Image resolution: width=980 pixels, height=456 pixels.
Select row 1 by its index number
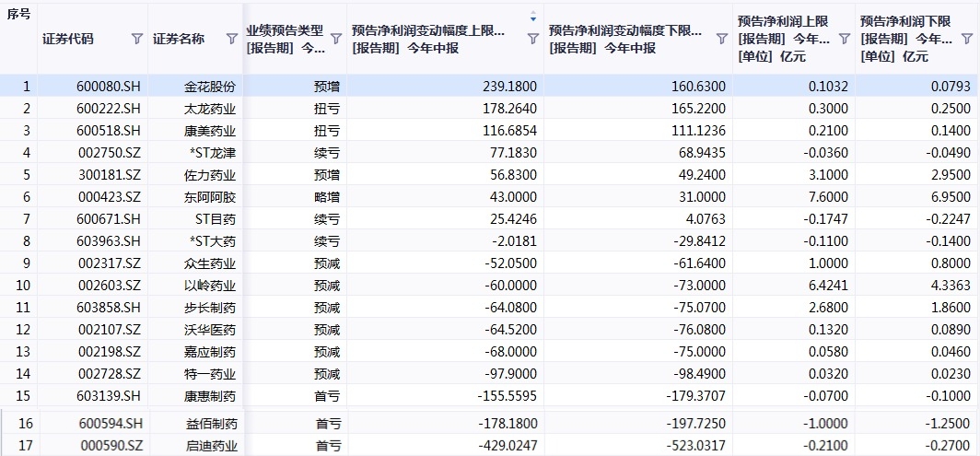(26, 87)
